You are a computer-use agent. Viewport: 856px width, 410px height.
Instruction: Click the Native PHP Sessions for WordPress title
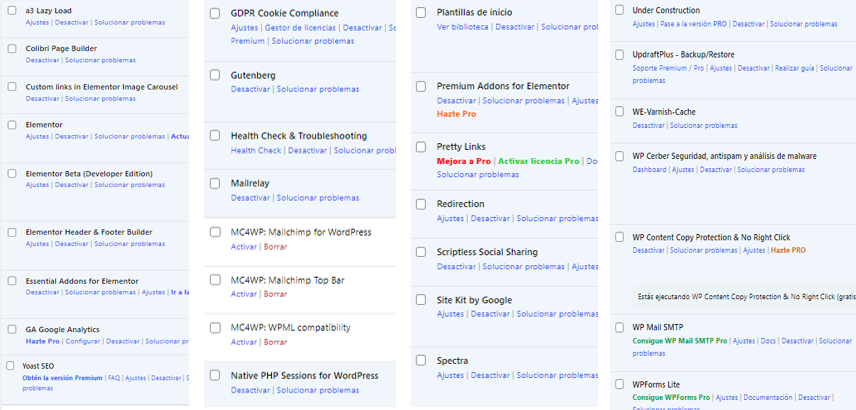coord(305,376)
